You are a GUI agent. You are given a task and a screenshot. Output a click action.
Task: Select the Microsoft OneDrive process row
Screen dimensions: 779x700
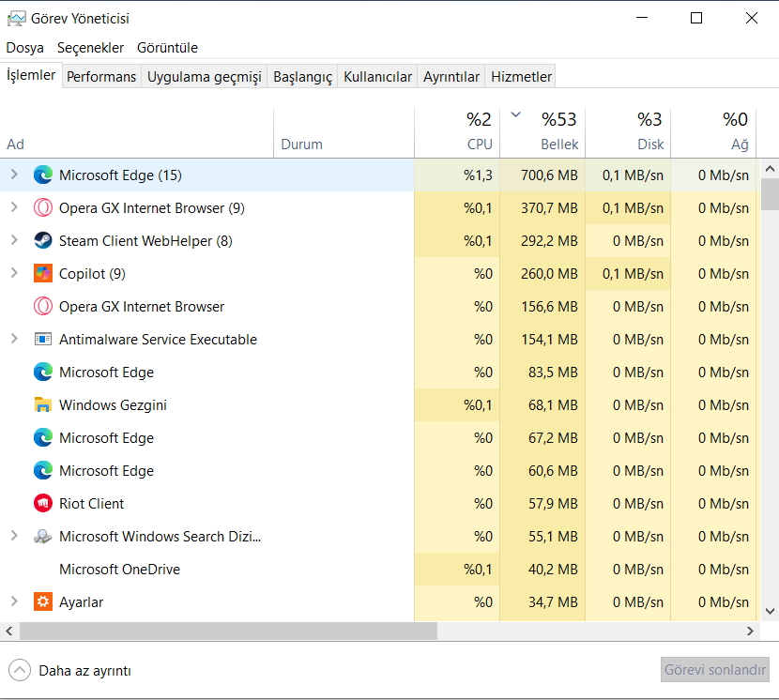[x=380, y=569]
